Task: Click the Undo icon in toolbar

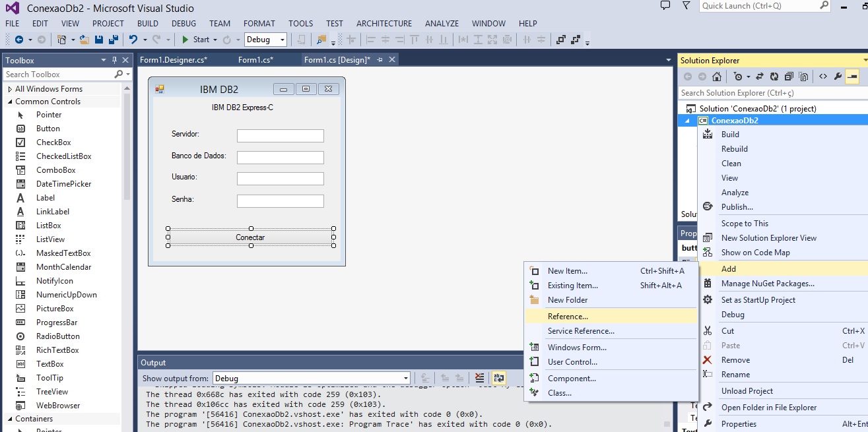Action: point(133,40)
